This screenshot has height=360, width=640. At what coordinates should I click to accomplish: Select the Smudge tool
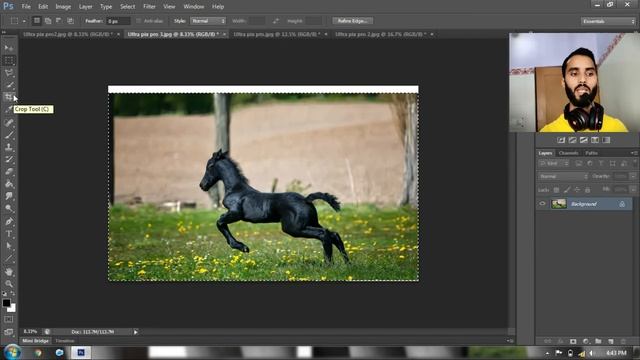pyautogui.click(x=9, y=196)
